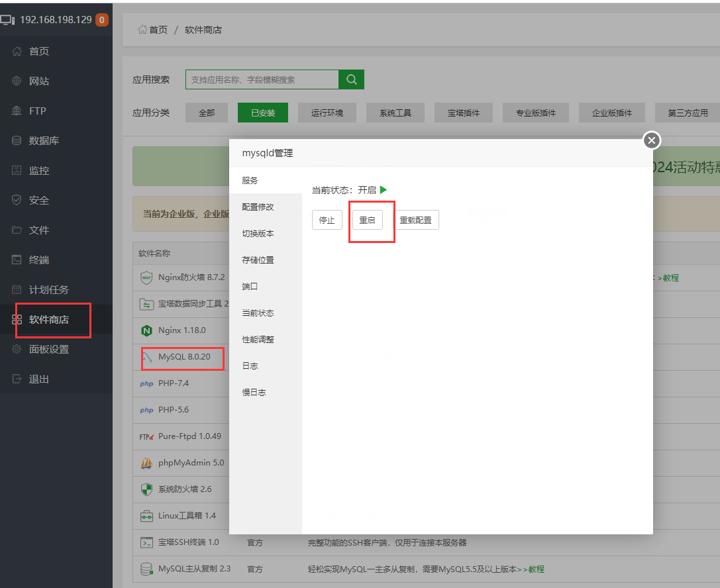Click the home icon in the sidebar
Viewport: 720px width, 588px height.
point(17,51)
